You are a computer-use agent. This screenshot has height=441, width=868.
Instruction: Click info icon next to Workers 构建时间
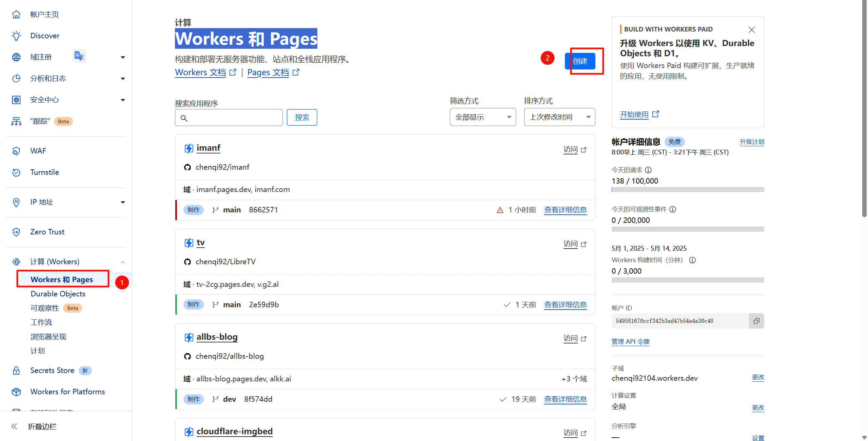click(692, 260)
